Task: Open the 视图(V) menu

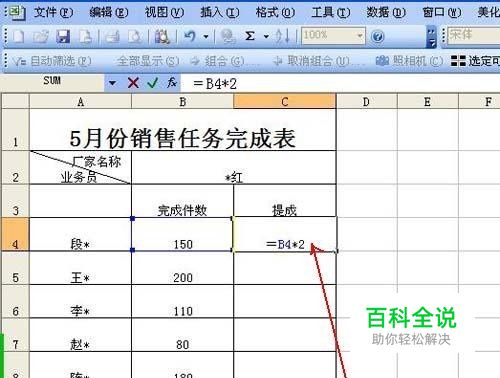Action: coord(164,12)
